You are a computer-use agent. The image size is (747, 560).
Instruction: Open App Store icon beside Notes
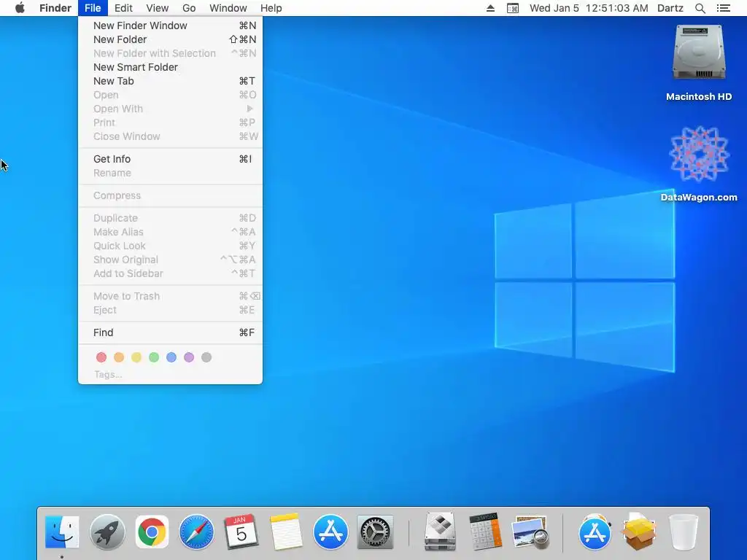330,532
